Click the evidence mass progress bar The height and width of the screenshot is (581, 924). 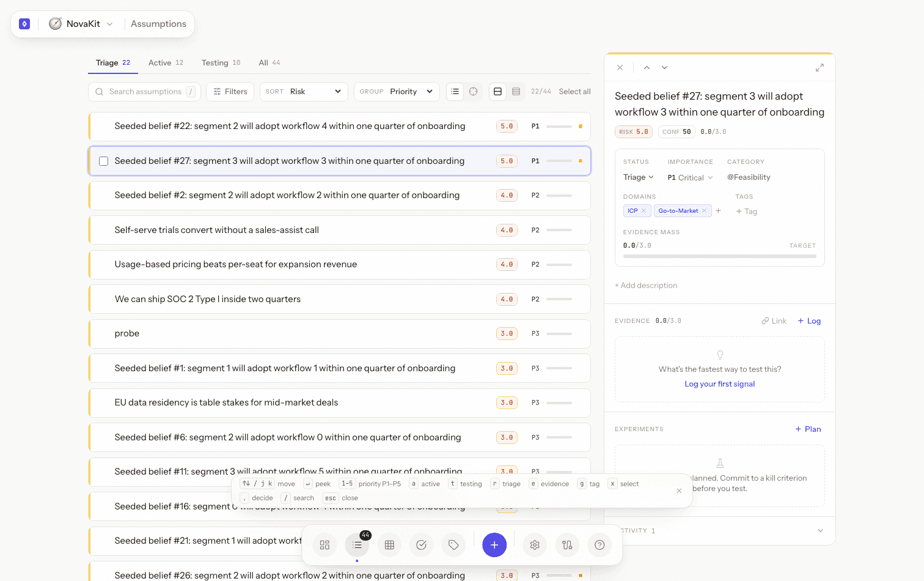pyautogui.click(x=719, y=256)
